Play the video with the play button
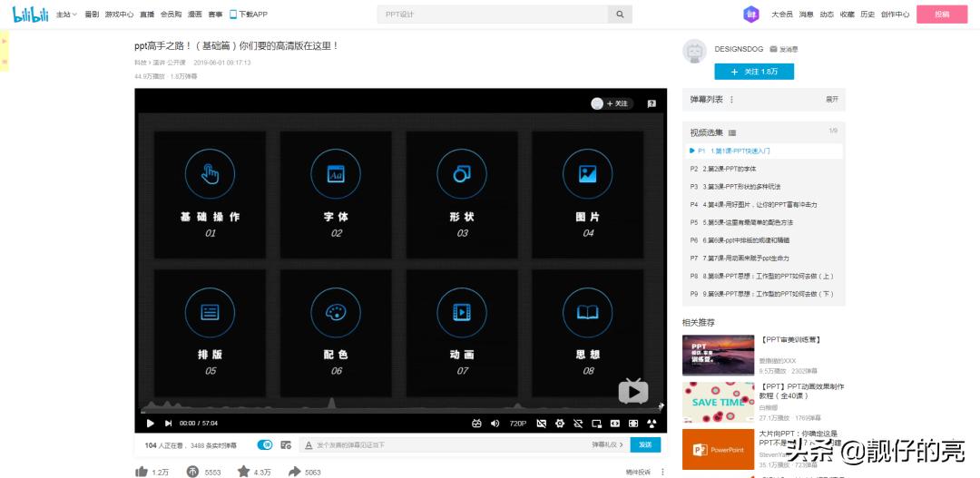Screen dimensions: 980x478 [150, 423]
